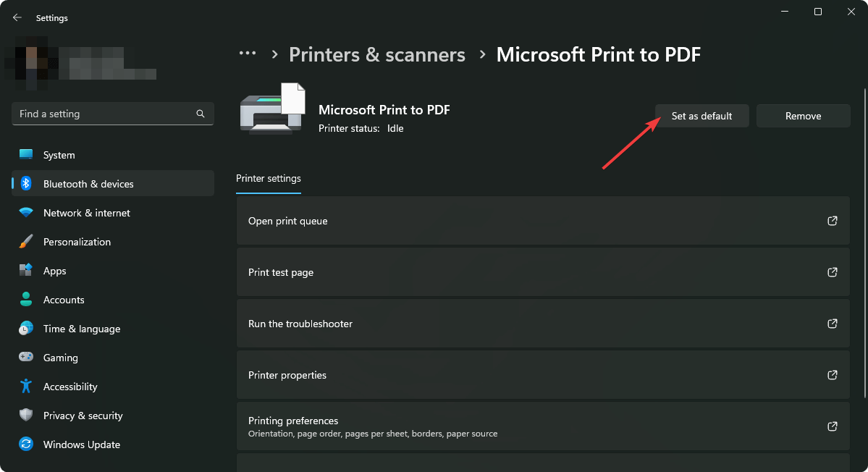Maximize the Settings window
This screenshot has width=868, height=472.
click(x=817, y=12)
